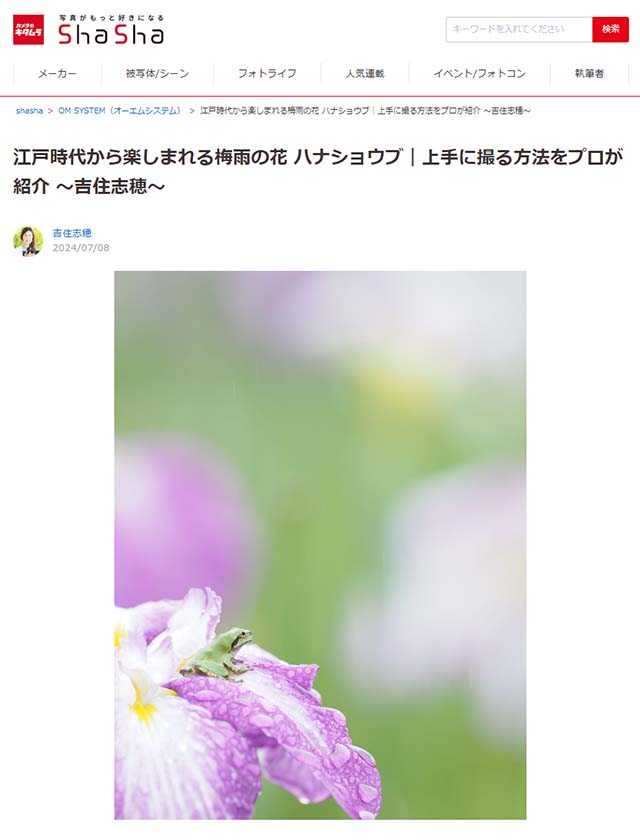Image resolution: width=640 pixels, height=840 pixels.
Task: Select the 人気連載 menu item
Action: coord(365,73)
